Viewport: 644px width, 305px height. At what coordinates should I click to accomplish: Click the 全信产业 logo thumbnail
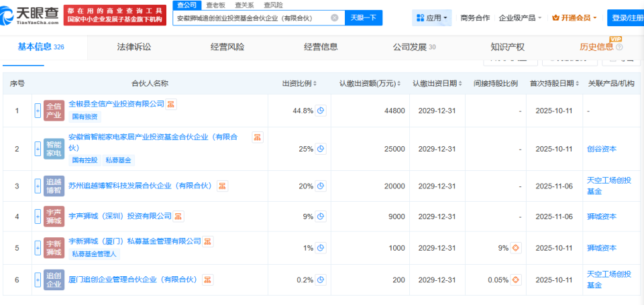pyautogui.click(x=54, y=111)
